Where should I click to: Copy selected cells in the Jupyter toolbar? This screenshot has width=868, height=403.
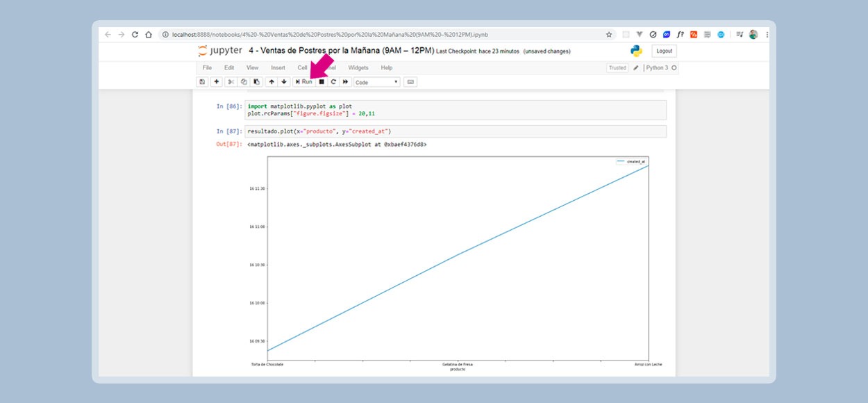point(244,82)
